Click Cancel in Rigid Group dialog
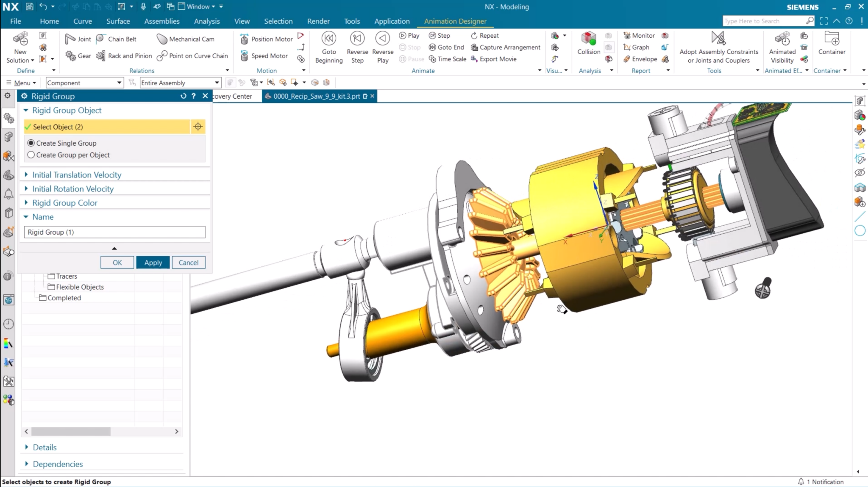Viewport: 868px width, 487px height. (x=188, y=263)
